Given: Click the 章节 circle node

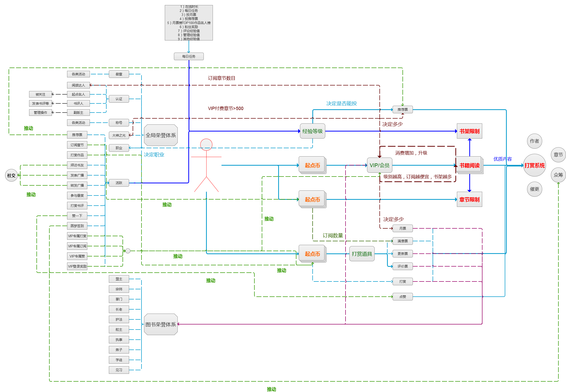Looking at the screenshot, I should [558, 155].
